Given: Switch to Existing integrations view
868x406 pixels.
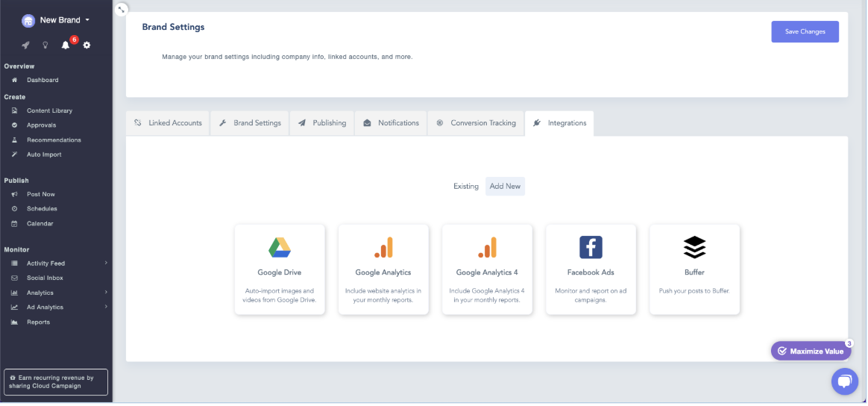Looking at the screenshot, I should (466, 187).
